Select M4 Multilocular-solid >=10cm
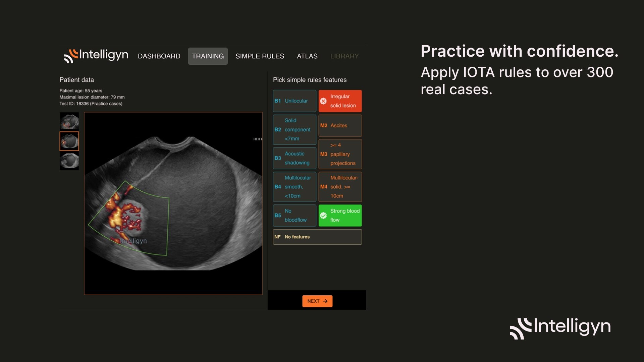Image resolution: width=644 pixels, height=362 pixels. (340, 187)
